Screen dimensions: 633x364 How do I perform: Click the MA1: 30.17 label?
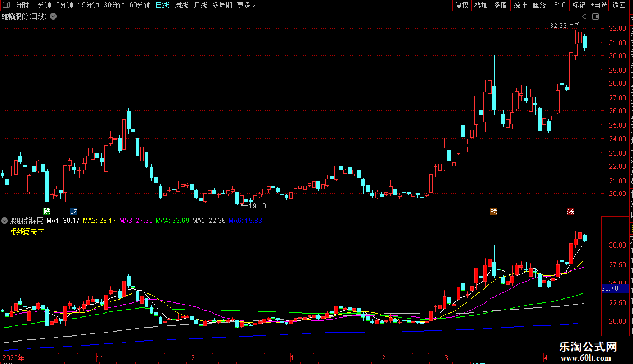pos(63,221)
